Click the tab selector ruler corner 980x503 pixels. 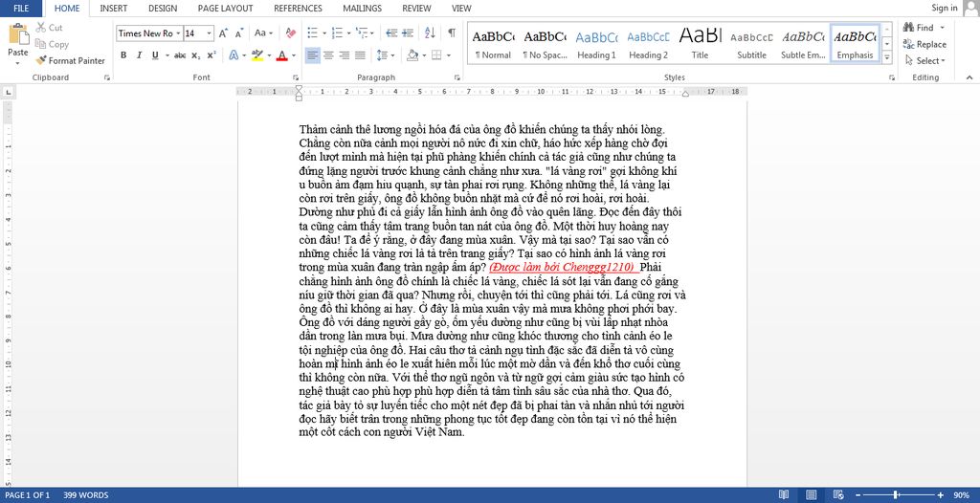tap(8, 93)
